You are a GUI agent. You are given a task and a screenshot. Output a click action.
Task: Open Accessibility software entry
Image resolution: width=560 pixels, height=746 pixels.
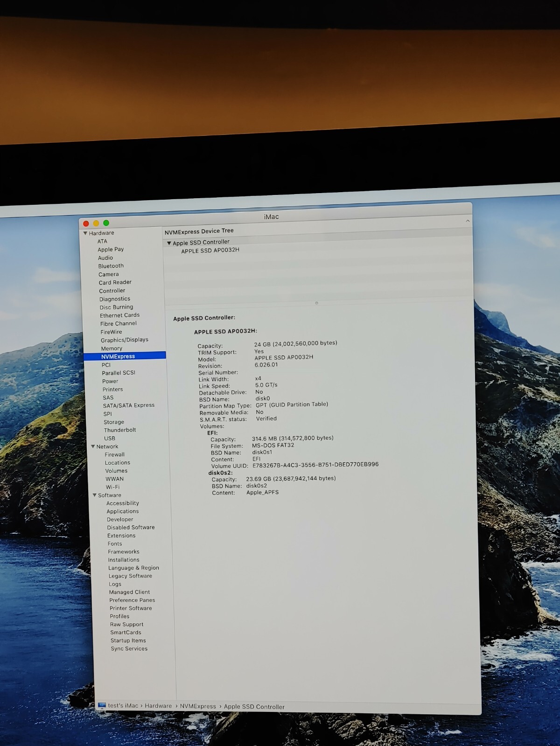[x=123, y=503]
